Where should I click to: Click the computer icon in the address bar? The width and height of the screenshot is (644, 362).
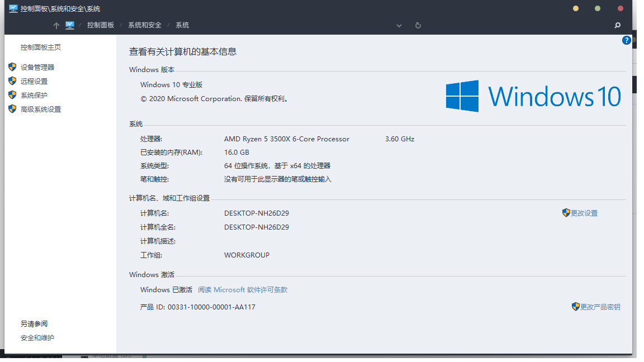coord(70,26)
